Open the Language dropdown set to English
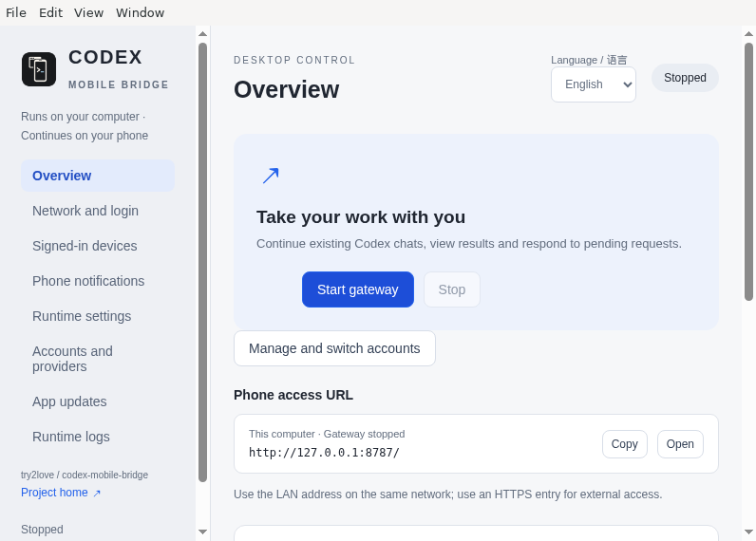 click(593, 84)
